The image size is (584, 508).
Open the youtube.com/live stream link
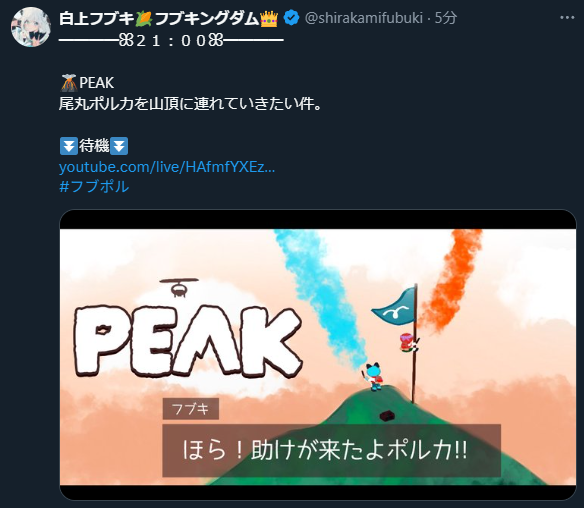(167, 167)
